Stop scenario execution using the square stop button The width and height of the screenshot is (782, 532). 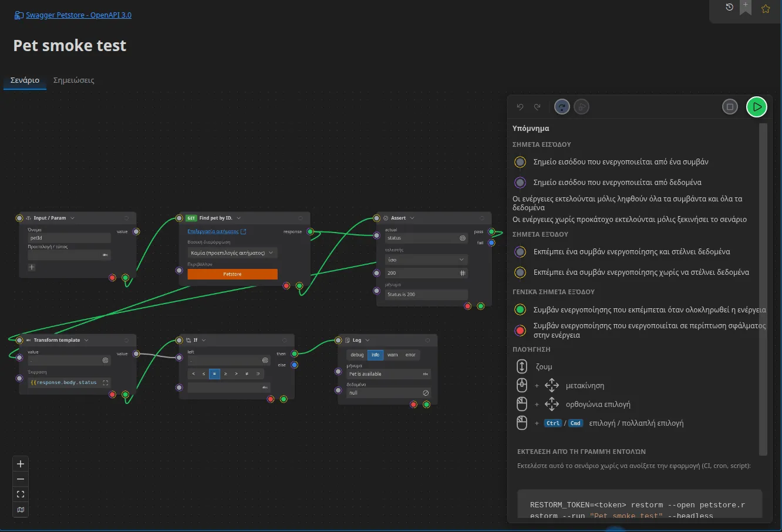[730, 107]
